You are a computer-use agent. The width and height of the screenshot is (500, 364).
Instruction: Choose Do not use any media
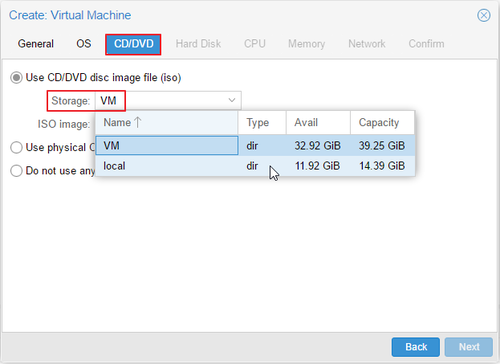point(16,171)
